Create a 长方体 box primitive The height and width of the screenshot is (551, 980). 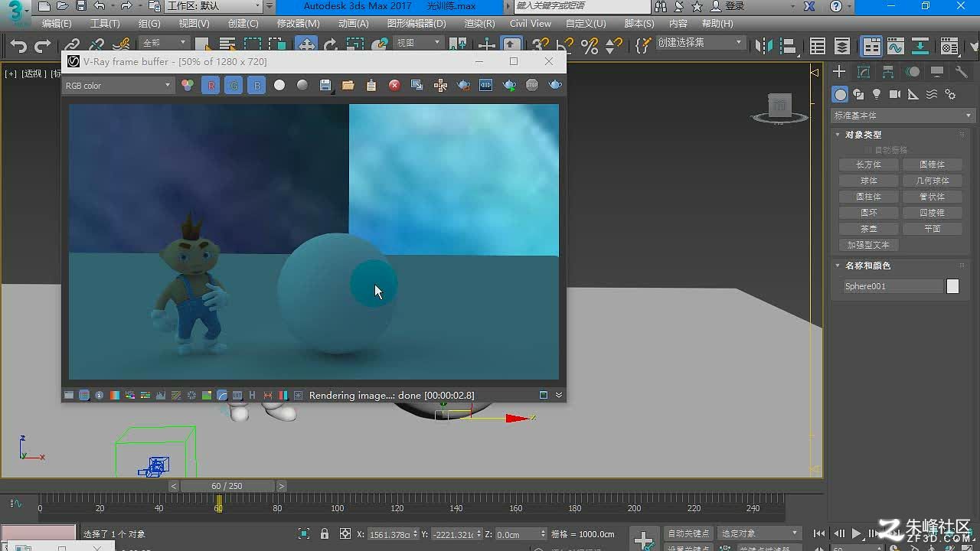tap(868, 165)
